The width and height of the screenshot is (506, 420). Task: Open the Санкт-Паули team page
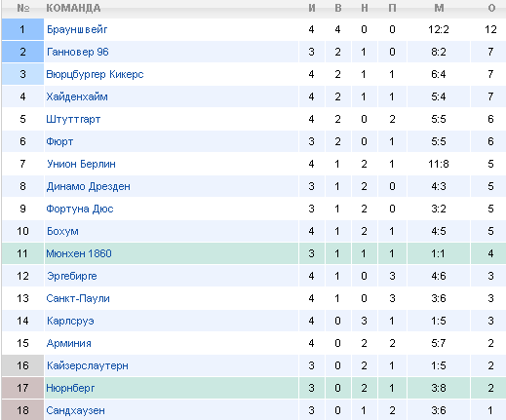point(78,298)
